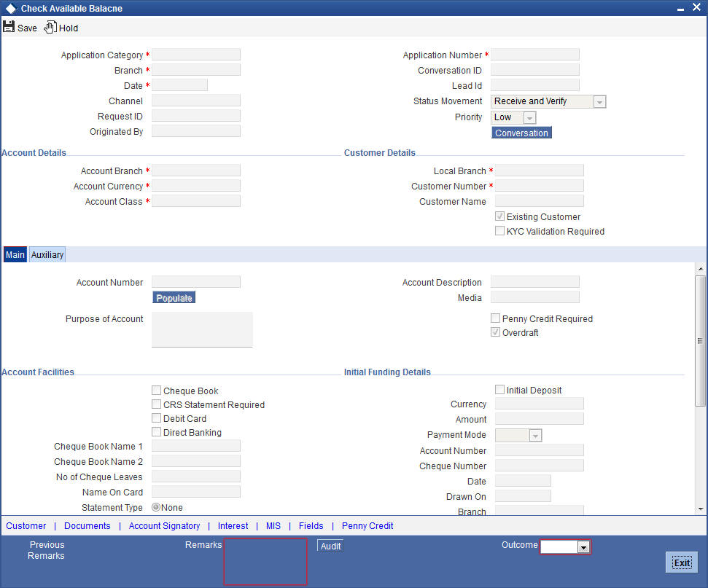The width and height of the screenshot is (708, 588).
Task: Click the Name On Card field
Action: (x=196, y=492)
